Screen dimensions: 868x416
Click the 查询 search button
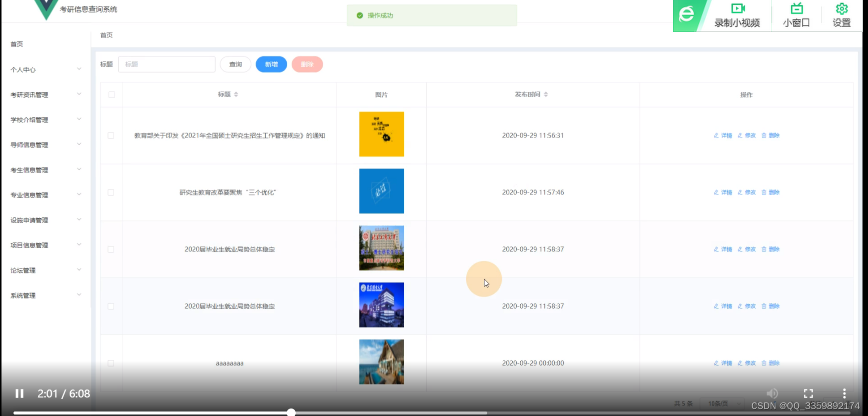[x=236, y=64]
